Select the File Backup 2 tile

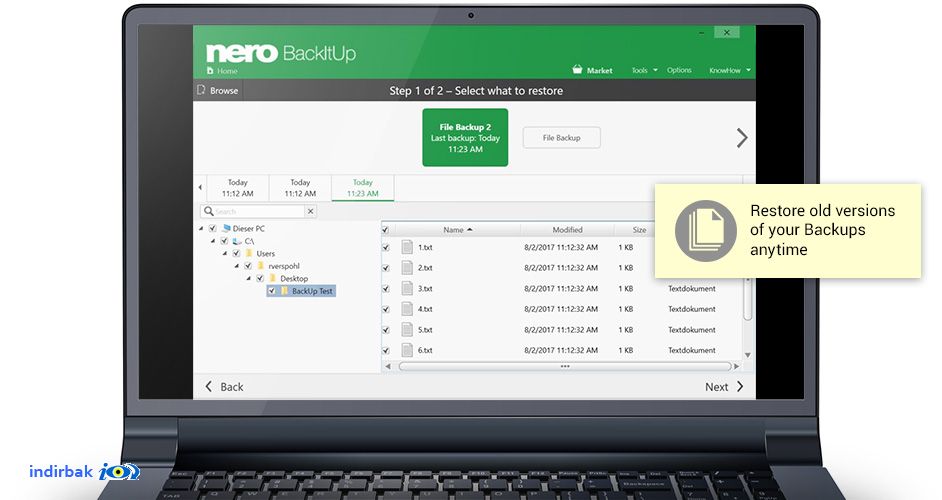[x=465, y=138]
